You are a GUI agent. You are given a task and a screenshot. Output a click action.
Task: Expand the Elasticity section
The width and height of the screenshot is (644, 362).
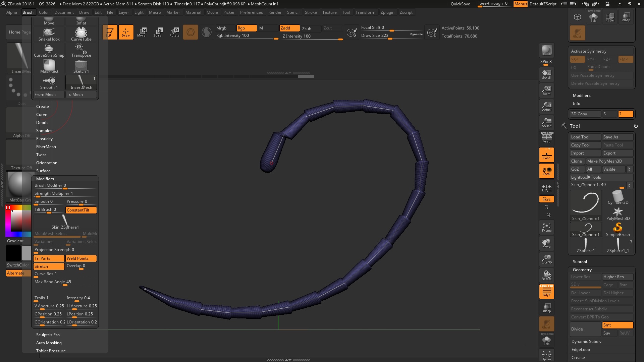(44, 139)
